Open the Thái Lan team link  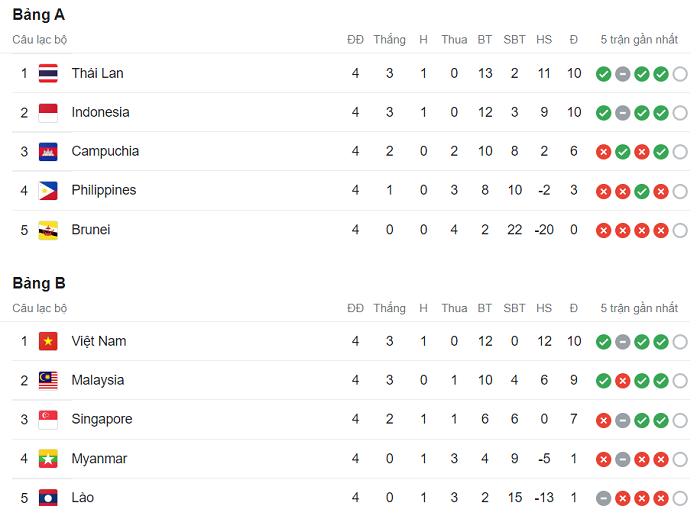tap(97, 73)
